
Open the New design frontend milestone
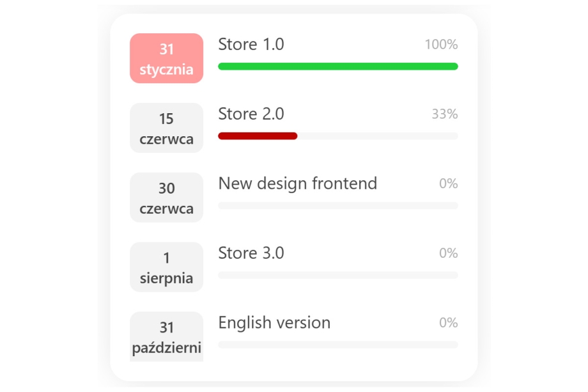[x=298, y=184]
